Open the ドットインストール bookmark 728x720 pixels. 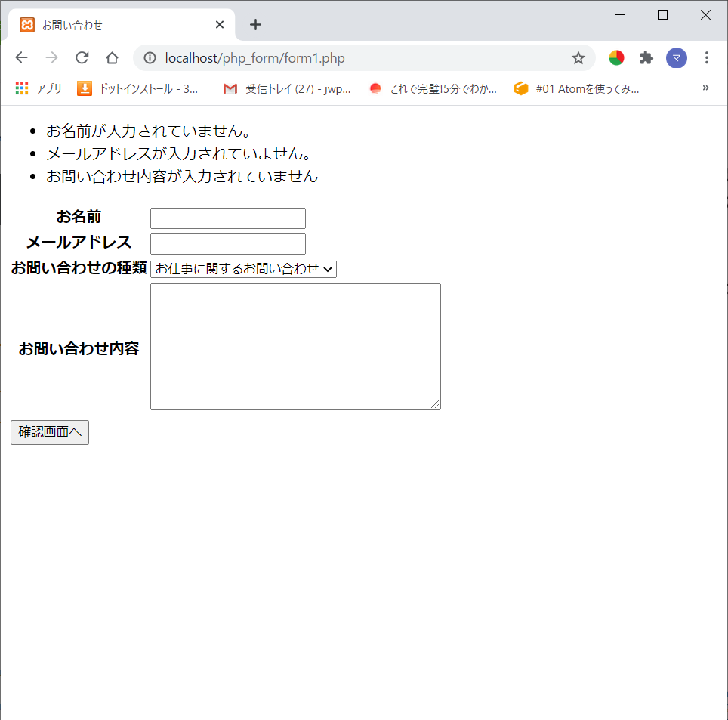point(137,88)
